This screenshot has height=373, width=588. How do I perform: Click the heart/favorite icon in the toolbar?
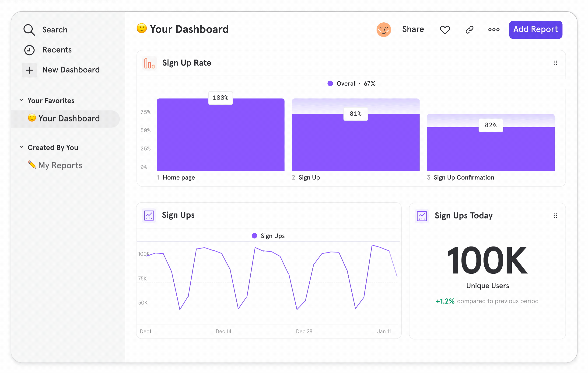coord(445,30)
